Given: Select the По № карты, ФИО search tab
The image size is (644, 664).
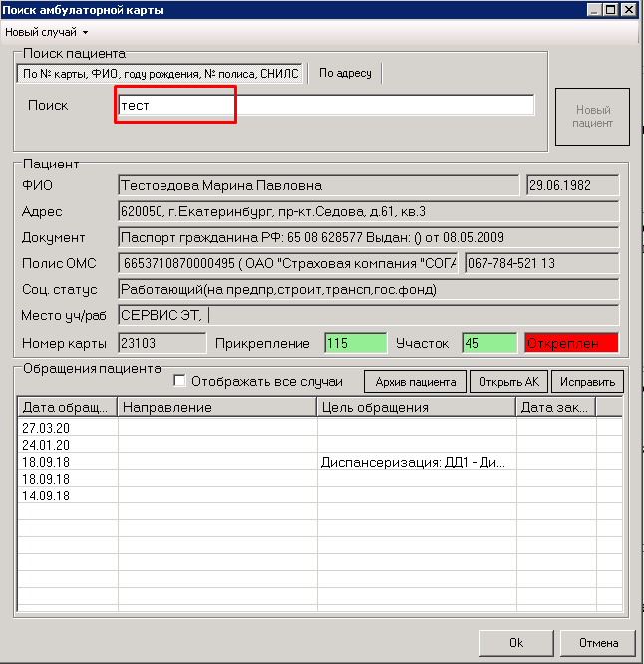Looking at the screenshot, I should click(160, 74).
